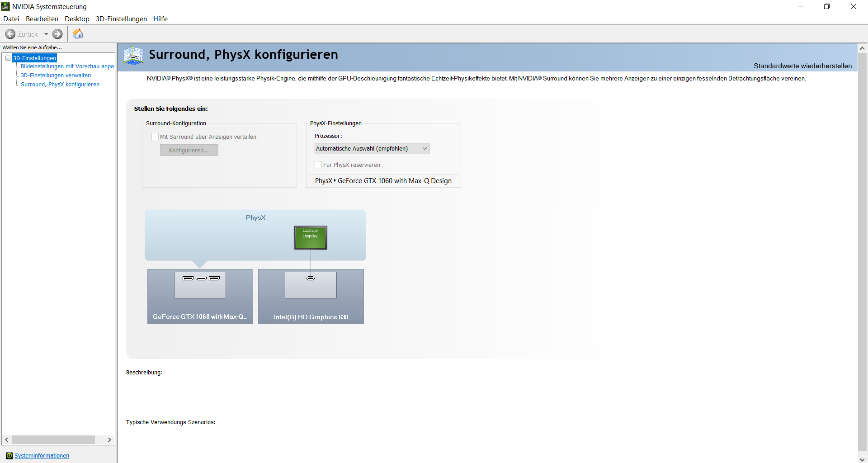Open the back history dropdown arrow

point(46,34)
